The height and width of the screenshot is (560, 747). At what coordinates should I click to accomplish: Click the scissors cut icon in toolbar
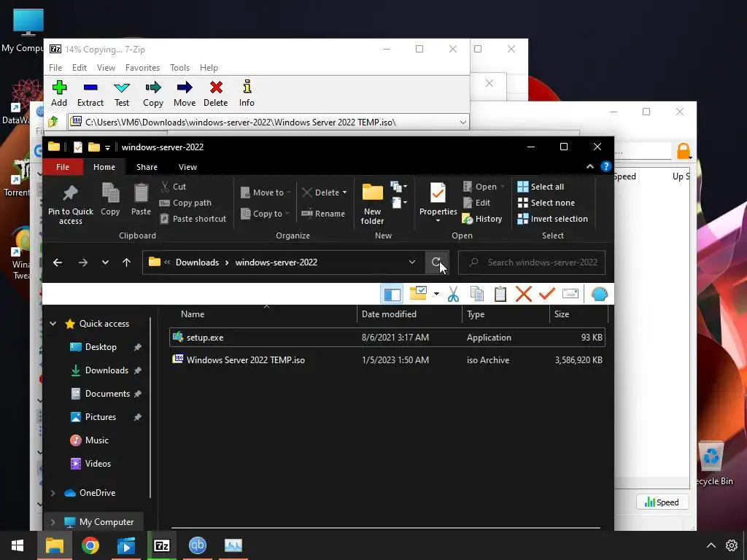click(453, 294)
